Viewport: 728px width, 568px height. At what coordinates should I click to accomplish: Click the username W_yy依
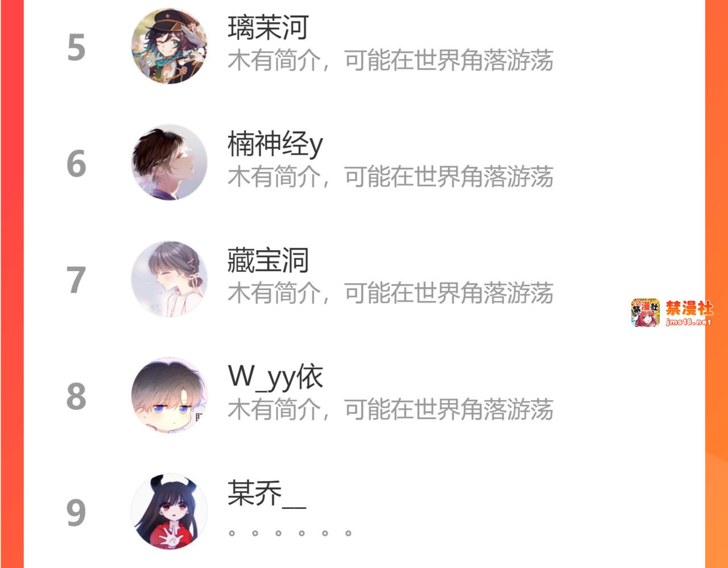(x=275, y=377)
